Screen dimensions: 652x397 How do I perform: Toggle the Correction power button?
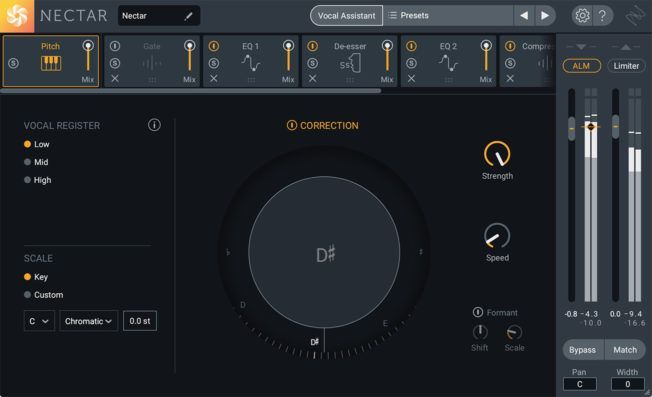292,125
